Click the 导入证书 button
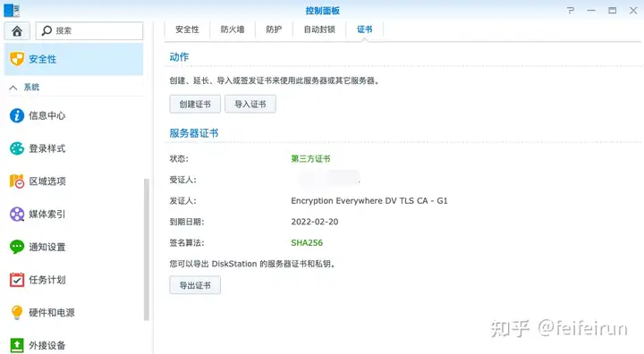This screenshot has width=644, height=354. [250, 104]
